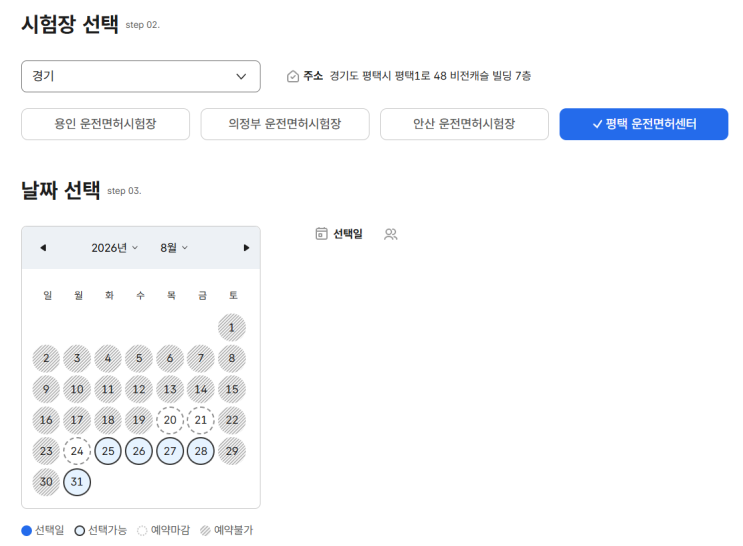Image resolution: width=743 pixels, height=546 pixels.
Task: Expand the 8월 month selector
Action: pyautogui.click(x=174, y=248)
